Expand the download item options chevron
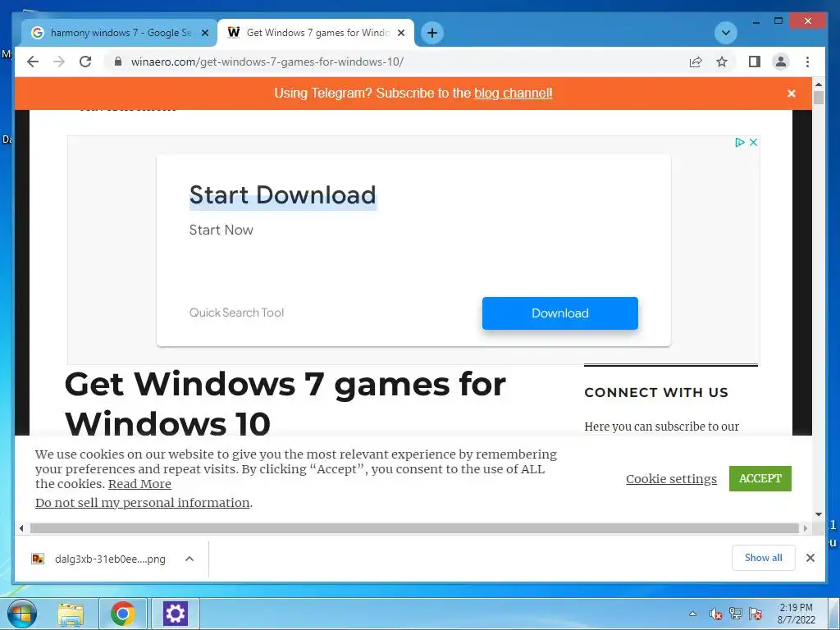 coord(189,559)
